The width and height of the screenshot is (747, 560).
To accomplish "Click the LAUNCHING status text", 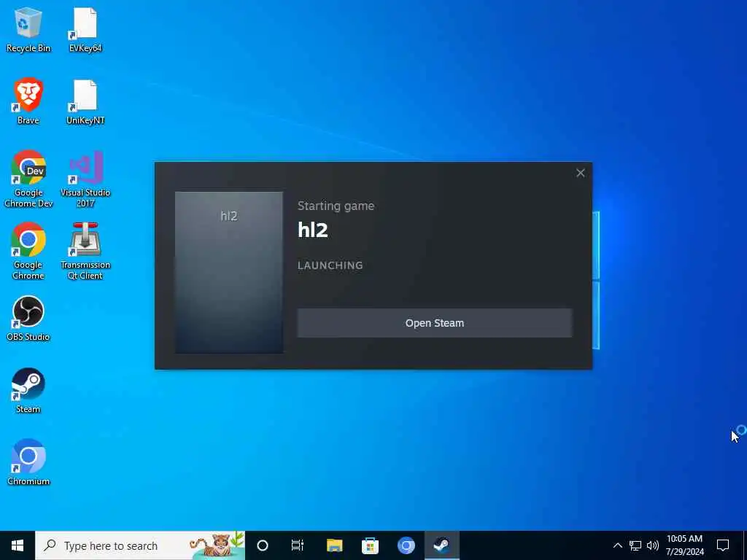I will tap(330, 265).
